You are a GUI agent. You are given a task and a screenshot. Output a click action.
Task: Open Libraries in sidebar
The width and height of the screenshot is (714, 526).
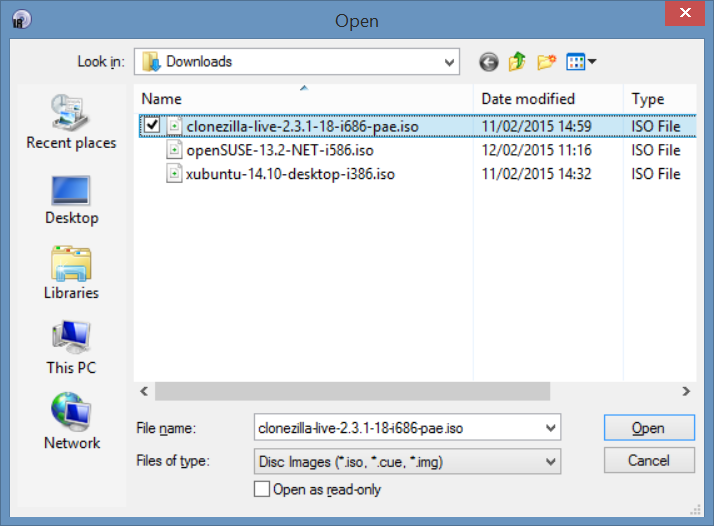(71, 273)
